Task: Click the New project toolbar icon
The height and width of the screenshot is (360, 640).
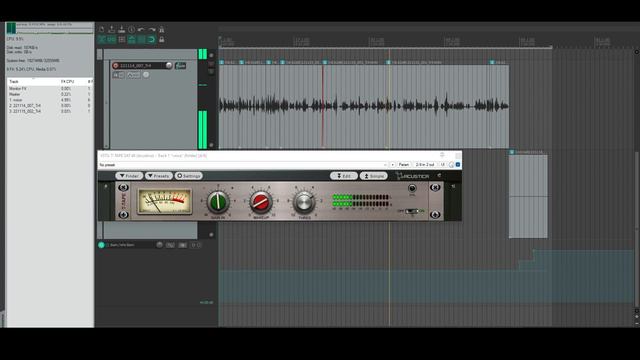Action: click(102, 29)
